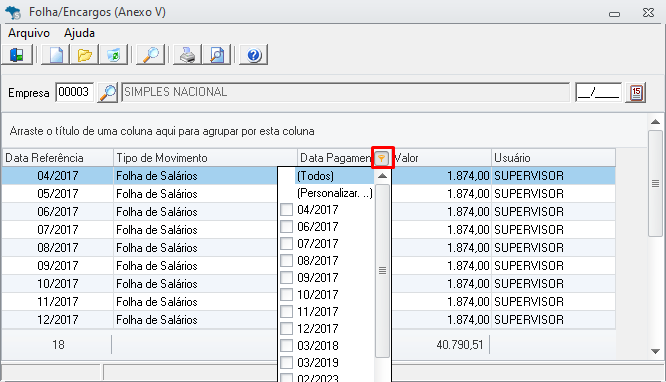Viewport: 666px width, 382px height.
Task: Select 05/2017 row in Data Referência column
Action: pos(58,194)
